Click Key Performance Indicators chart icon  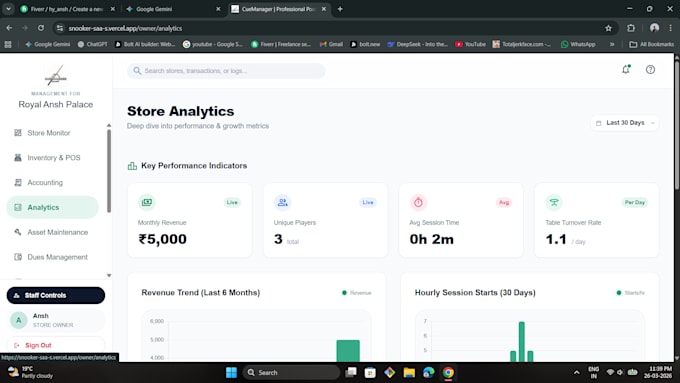[x=132, y=166]
